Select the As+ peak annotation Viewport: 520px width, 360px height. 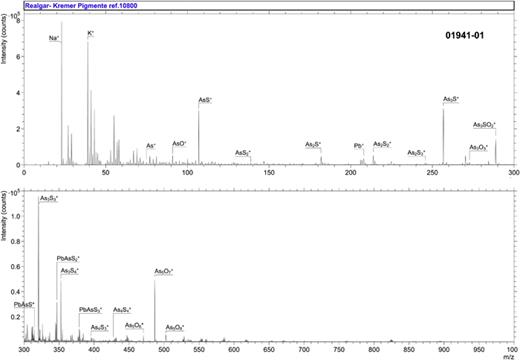(x=151, y=146)
